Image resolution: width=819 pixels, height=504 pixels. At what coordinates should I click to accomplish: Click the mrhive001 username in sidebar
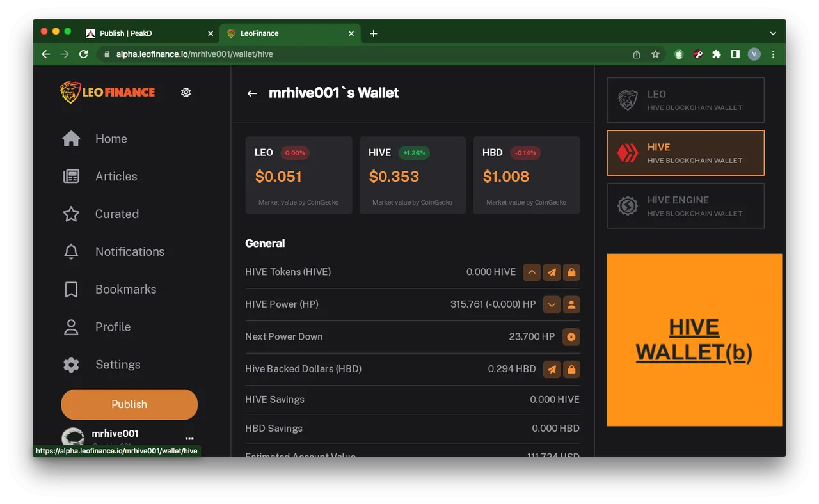tap(115, 434)
